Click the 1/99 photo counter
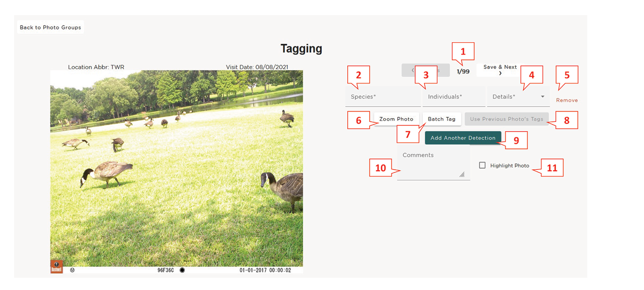The height and width of the screenshot is (290, 644). click(463, 71)
